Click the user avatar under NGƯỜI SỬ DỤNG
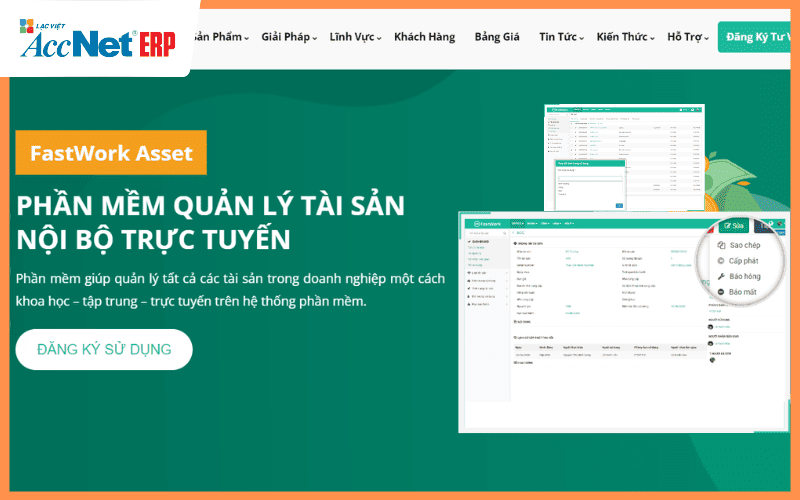Image resolution: width=800 pixels, height=500 pixels. point(711,327)
